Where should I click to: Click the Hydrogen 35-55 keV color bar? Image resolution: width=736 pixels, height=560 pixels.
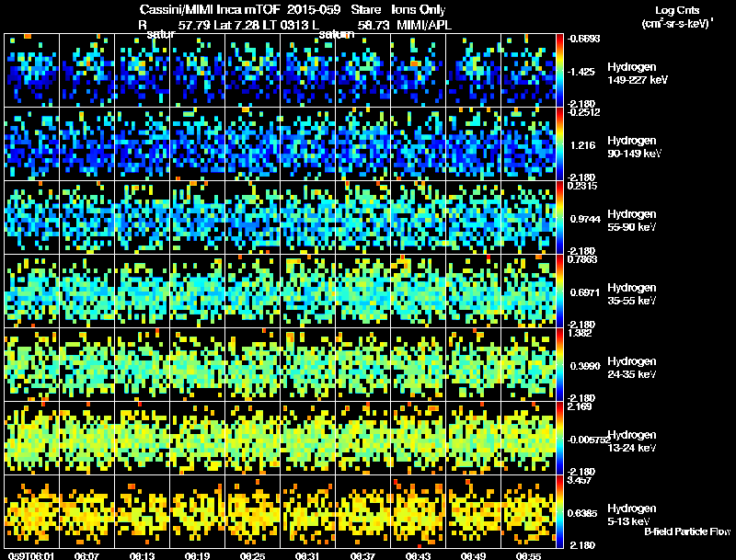tap(559, 291)
